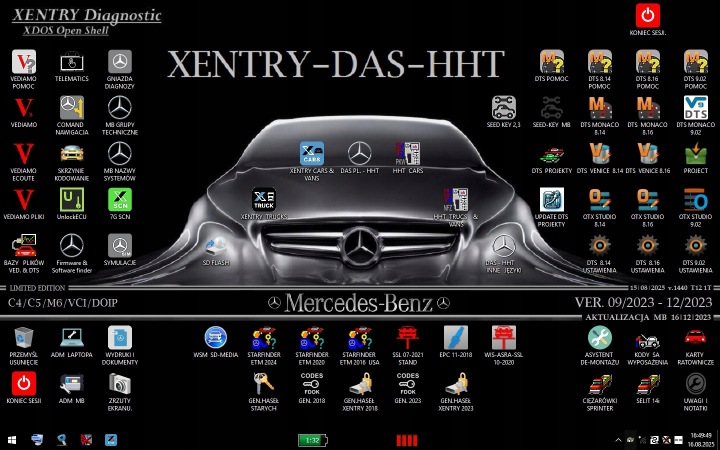Open MB Nazwy Systemów icon
720x450 pixels.
pos(120,154)
